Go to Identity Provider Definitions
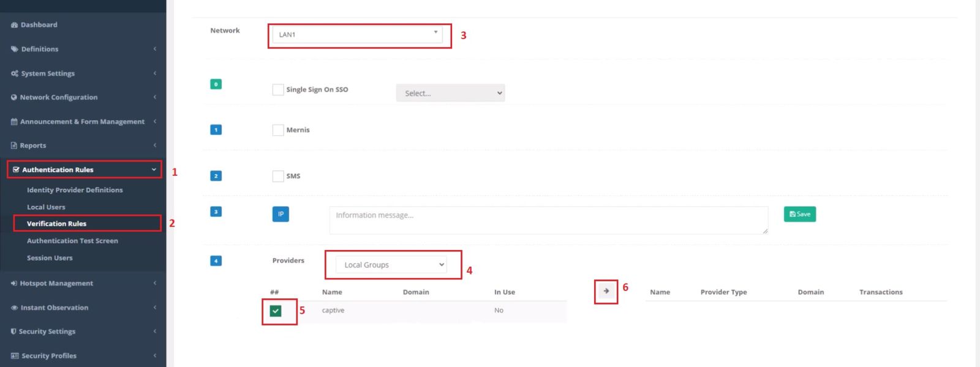 [x=75, y=190]
